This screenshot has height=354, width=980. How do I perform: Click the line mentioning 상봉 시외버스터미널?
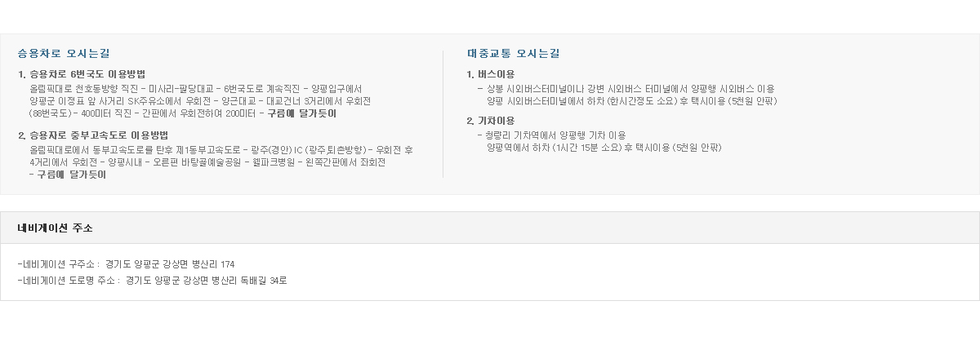pyautogui.click(x=626, y=89)
